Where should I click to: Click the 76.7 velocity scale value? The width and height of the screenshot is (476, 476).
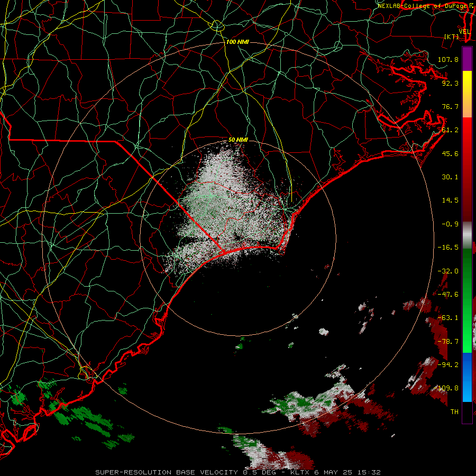pos(450,106)
